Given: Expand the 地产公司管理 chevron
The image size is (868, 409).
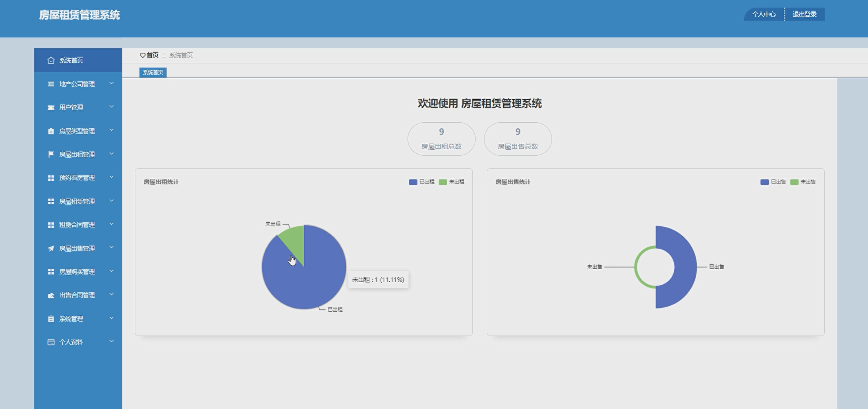Looking at the screenshot, I should point(112,83).
